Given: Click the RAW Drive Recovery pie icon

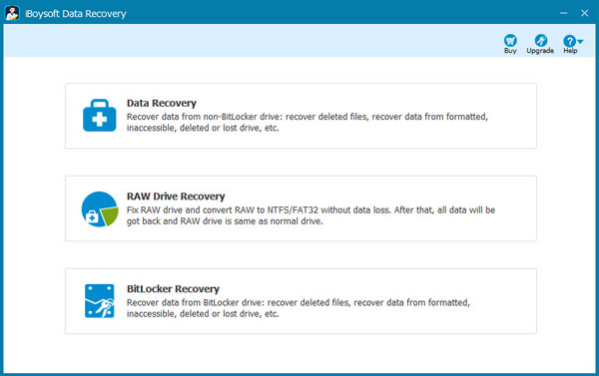Looking at the screenshot, I should click(x=100, y=209).
